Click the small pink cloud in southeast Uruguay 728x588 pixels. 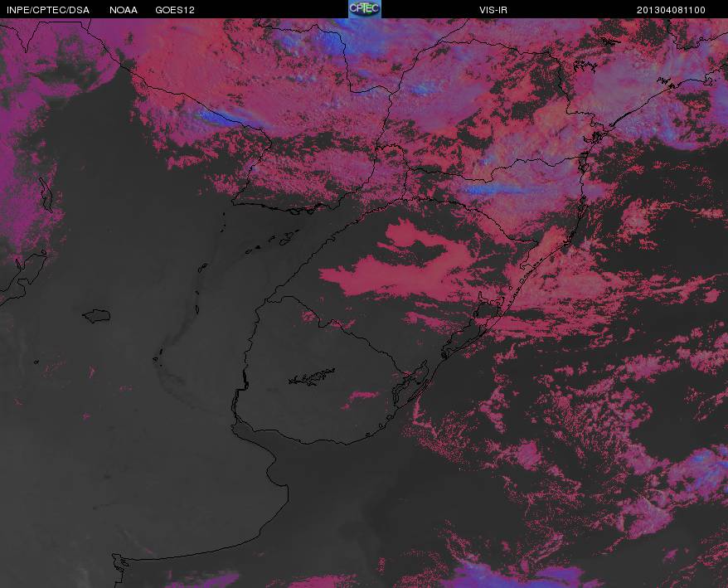[362, 396]
